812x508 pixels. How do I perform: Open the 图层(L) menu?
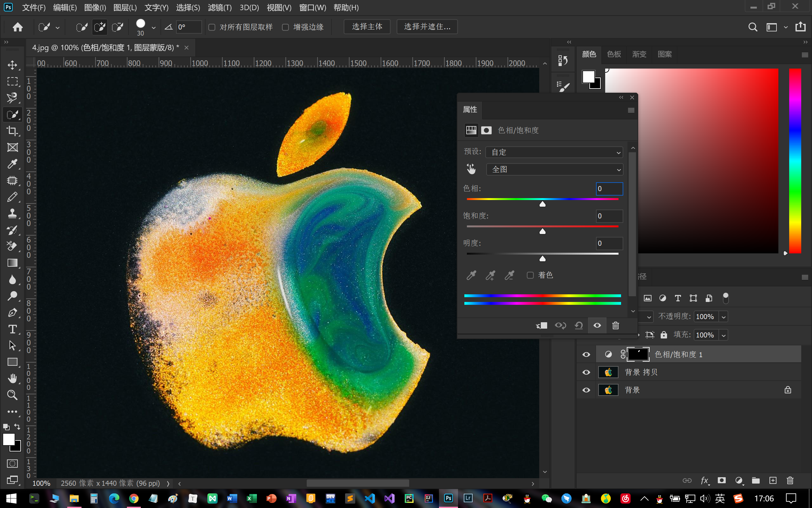click(125, 7)
